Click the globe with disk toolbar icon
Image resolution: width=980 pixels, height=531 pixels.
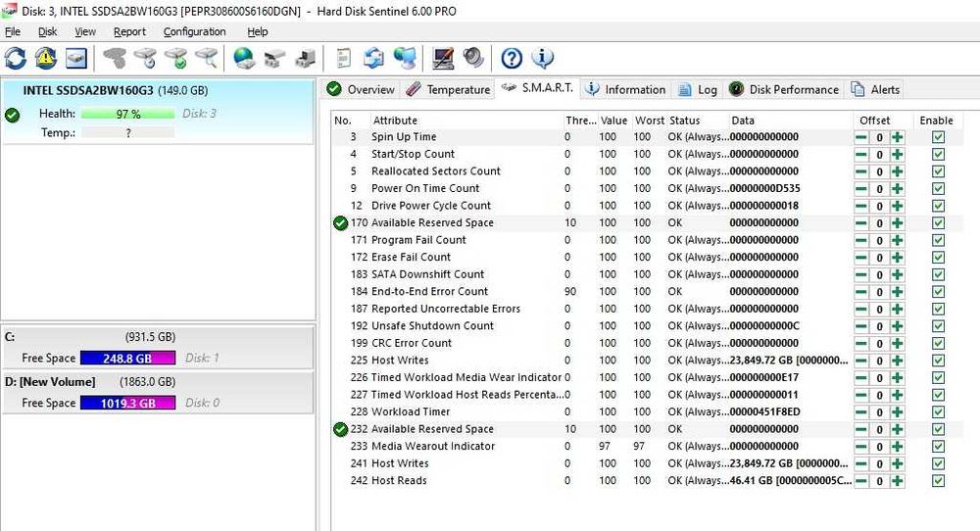coord(244,58)
